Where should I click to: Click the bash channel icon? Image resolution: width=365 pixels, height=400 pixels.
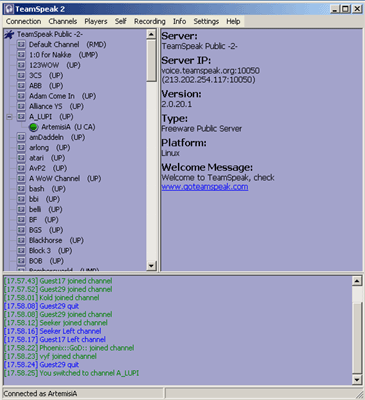tap(21, 189)
